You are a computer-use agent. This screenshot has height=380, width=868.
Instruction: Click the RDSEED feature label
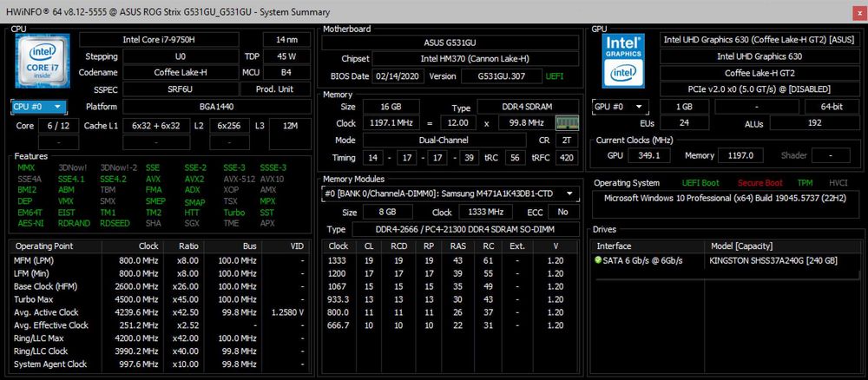click(x=114, y=224)
